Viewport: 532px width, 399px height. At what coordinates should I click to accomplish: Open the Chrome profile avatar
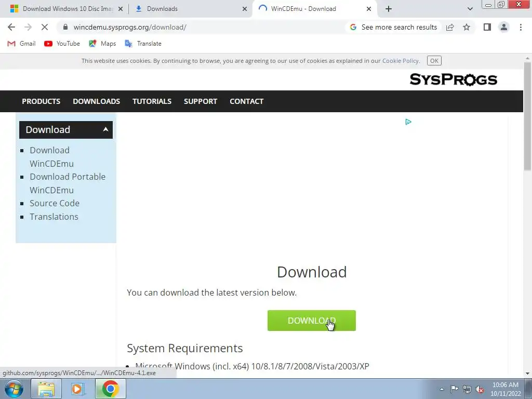(x=504, y=27)
